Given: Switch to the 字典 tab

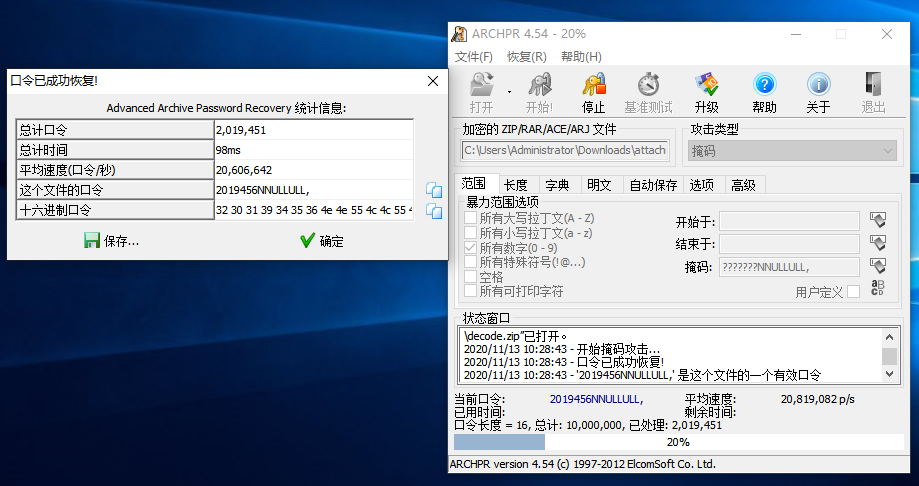Looking at the screenshot, I should [x=557, y=185].
